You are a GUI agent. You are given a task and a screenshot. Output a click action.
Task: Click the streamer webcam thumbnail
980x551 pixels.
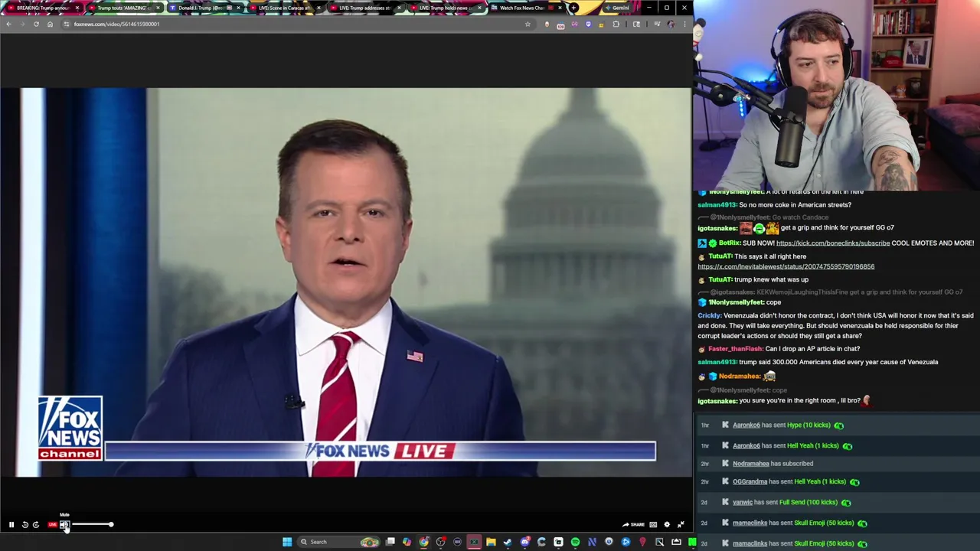tap(836, 95)
